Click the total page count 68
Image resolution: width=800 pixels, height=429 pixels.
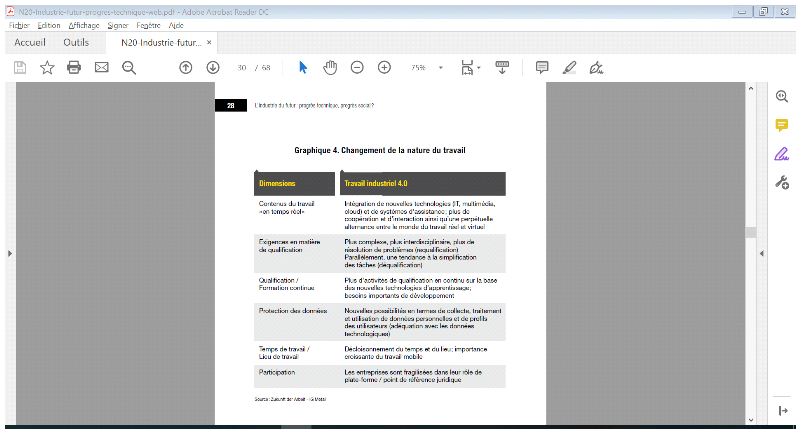coord(266,67)
